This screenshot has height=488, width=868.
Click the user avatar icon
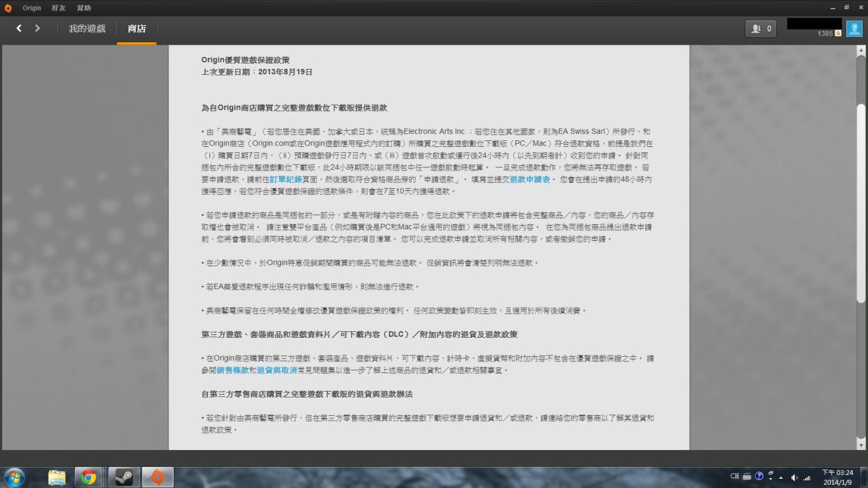pos(854,28)
